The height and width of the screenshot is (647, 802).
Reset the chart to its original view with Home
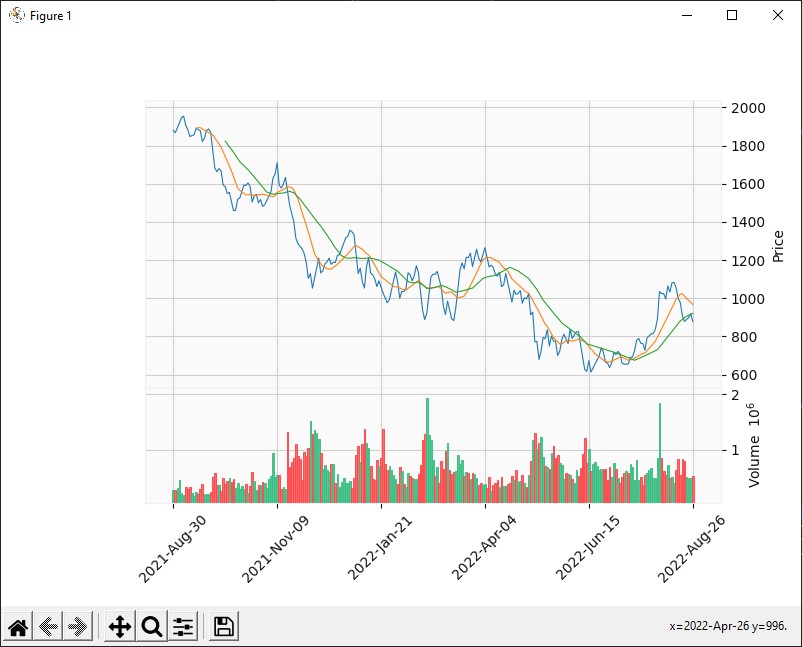[18, 626]
